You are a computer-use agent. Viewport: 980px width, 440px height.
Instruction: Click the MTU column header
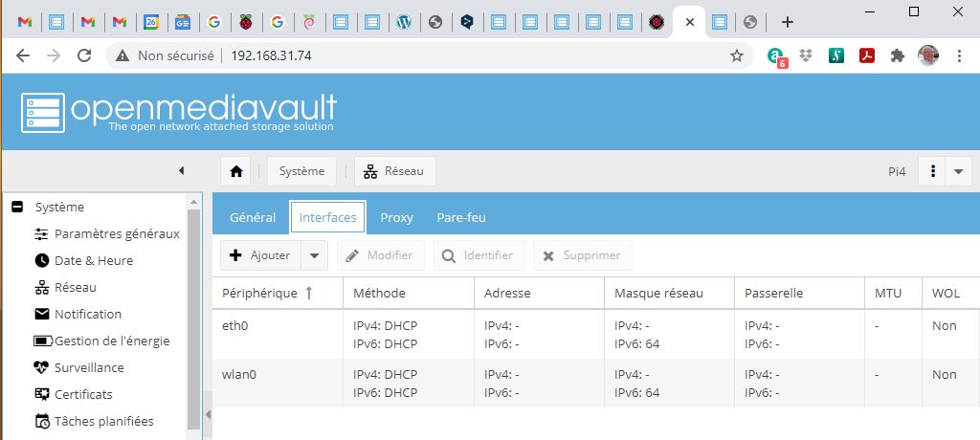pos(894,293)
